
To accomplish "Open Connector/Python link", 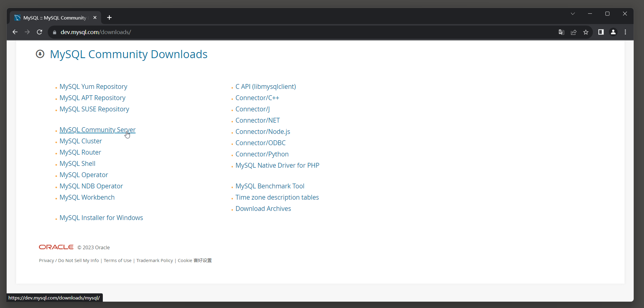I will tap(262, 154).
